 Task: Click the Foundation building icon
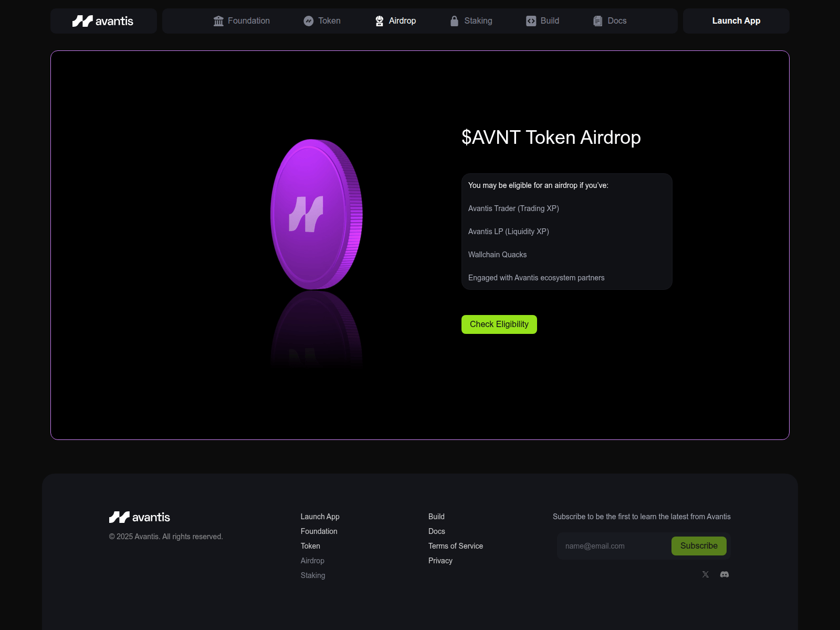[x=218, y=21]
